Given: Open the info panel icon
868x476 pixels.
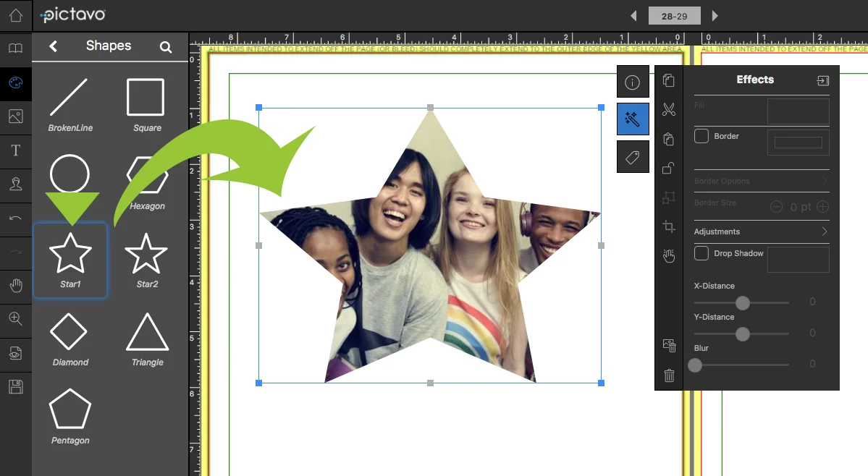Looking at the screenshot, I should tap(633, 82).
